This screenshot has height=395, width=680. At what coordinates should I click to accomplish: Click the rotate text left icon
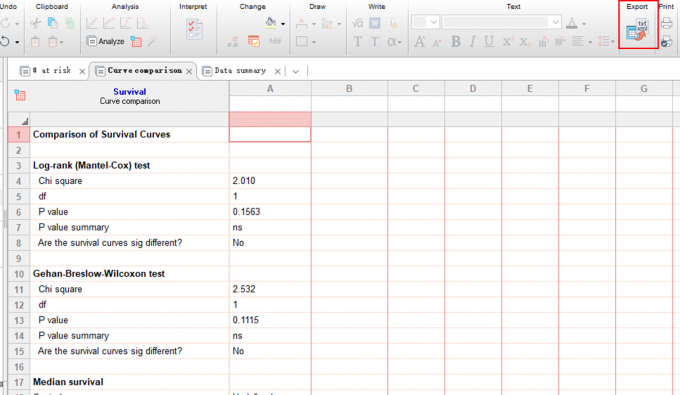[543, 42]
